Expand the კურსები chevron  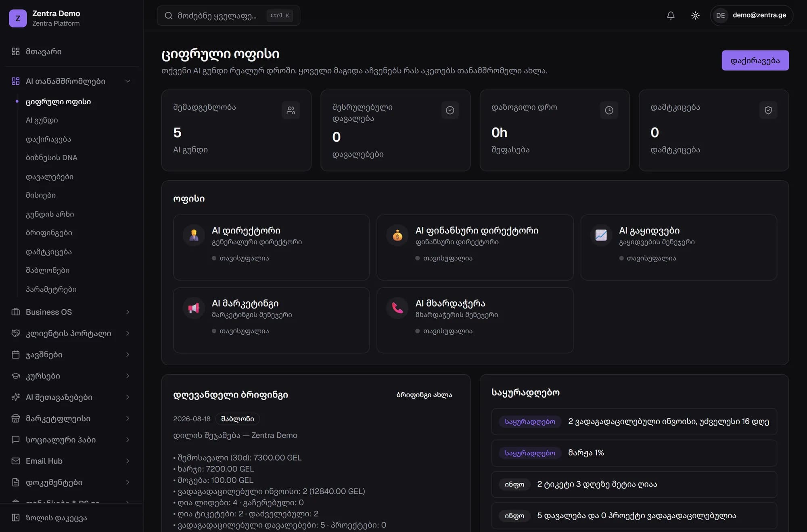(x=128, y=376)
